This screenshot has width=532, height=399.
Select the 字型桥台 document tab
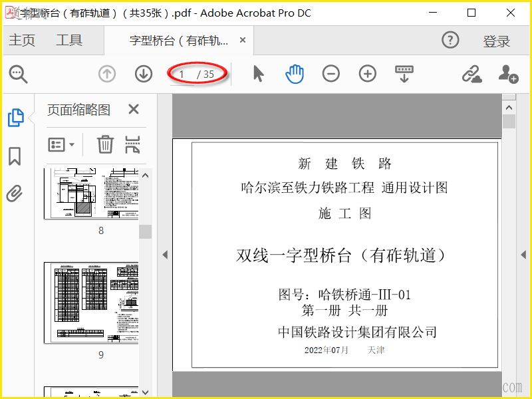[179, 41]
